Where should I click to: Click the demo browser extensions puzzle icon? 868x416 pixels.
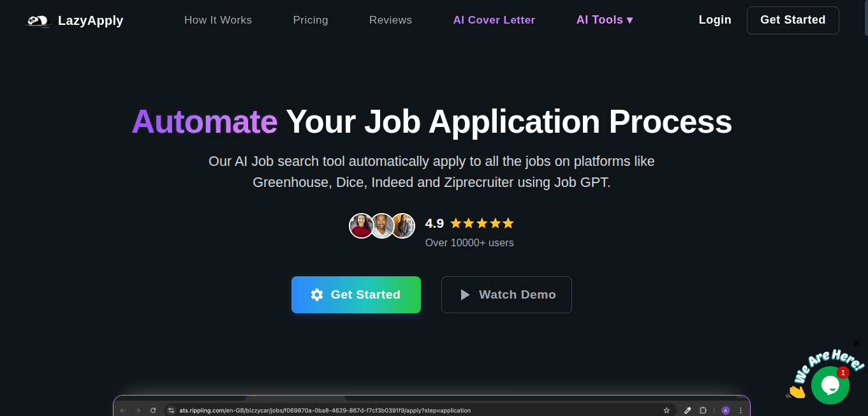pyautogui.click(x=703, y=410)
